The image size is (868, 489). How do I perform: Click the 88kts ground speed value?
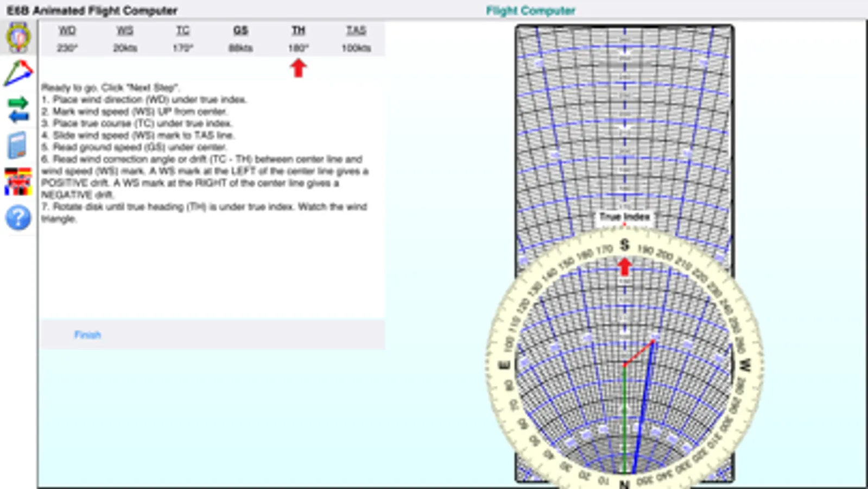(x=240, y=48)
